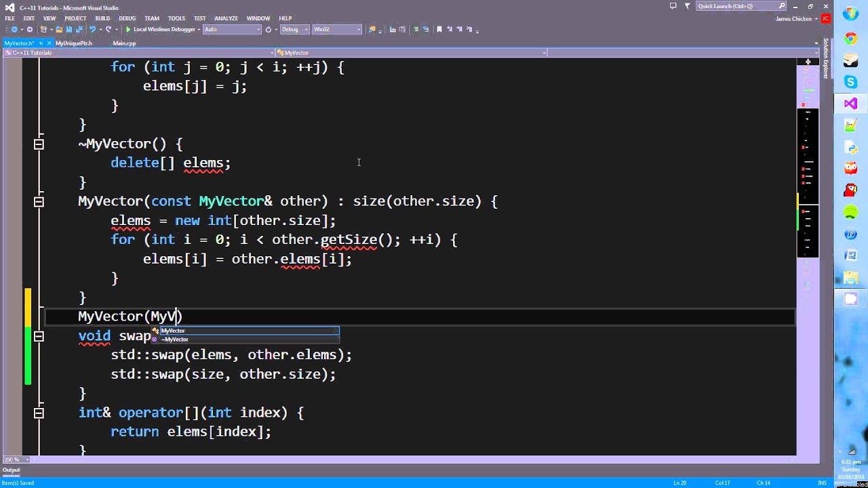This screenshot has height=488, width=868.
Task: Open the FILE menu
Action: (10, 18)
